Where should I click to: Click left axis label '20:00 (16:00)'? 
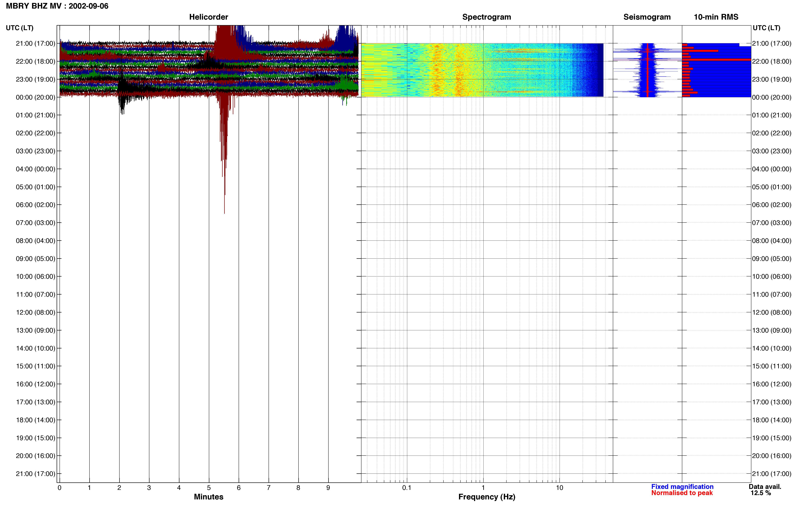(x=35, y=456)
